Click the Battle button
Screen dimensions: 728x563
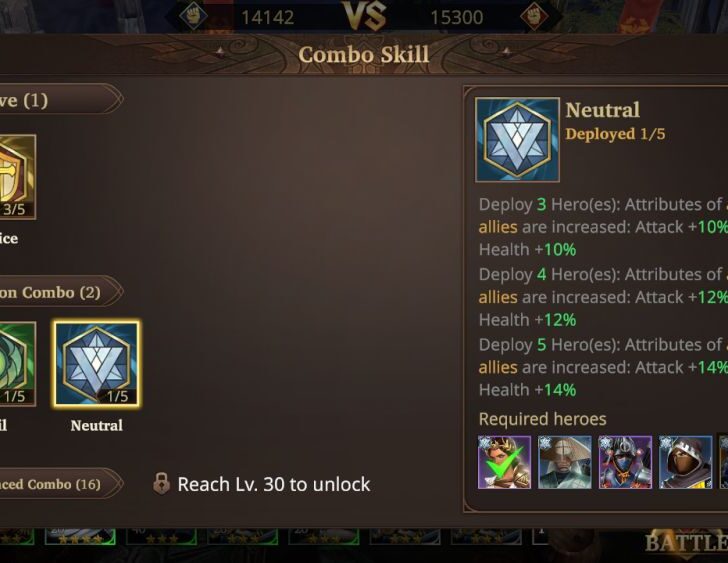point(686,542)
